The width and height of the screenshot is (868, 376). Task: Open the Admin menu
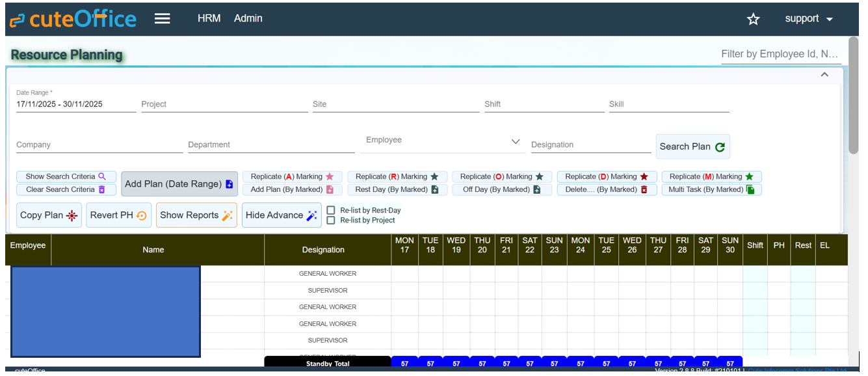tap(248, 18)
